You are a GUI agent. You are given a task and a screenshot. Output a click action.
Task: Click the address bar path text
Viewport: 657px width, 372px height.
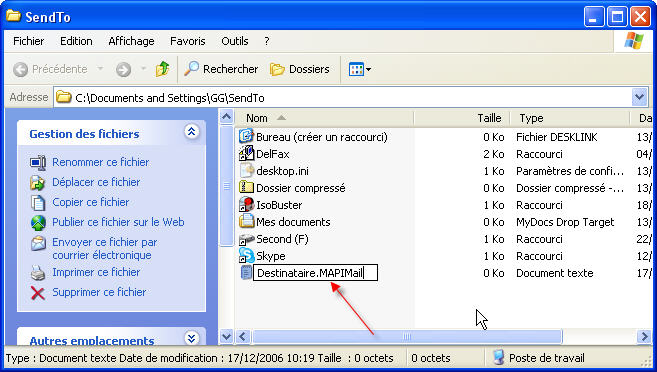(170, 98)
